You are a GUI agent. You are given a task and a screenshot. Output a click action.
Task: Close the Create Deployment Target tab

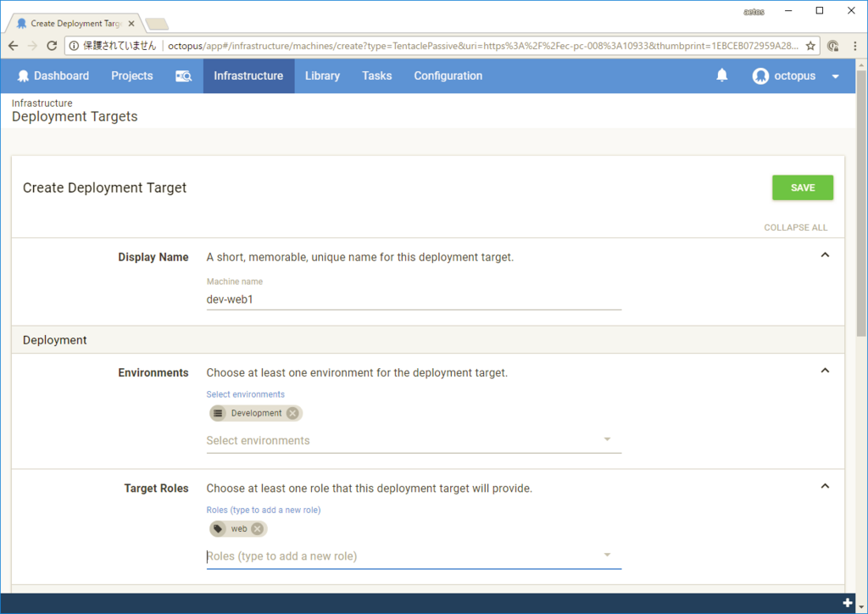[x=131, y=23]
